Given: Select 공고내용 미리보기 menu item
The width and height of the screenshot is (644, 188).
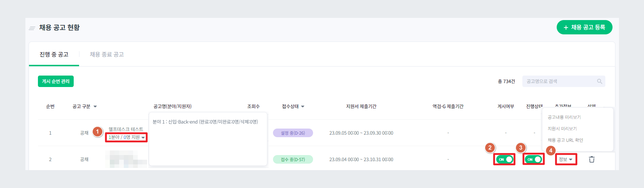Looking at the screenshot, I should coord(564,117).
